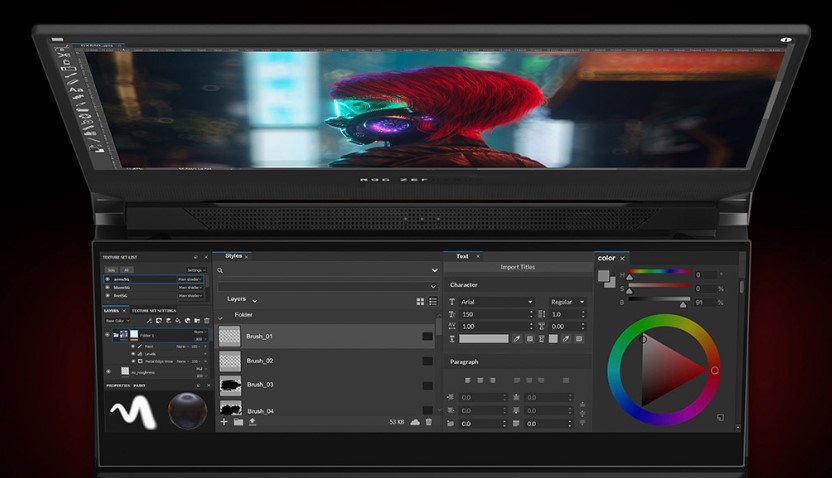
Task: Open the Layers dropdown in Styles panel
Action: point(242,300)
